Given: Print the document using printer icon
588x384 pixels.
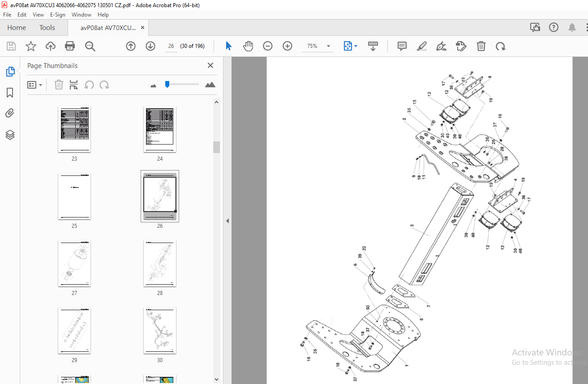Looking at the screenshot, I should click(x=70, y=46).
